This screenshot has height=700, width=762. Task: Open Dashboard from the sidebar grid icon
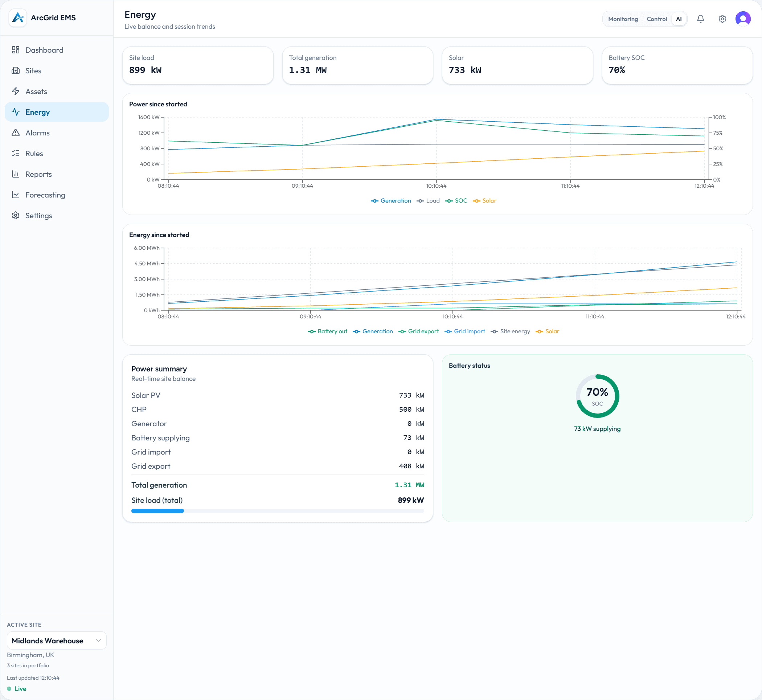click(16, 50)
